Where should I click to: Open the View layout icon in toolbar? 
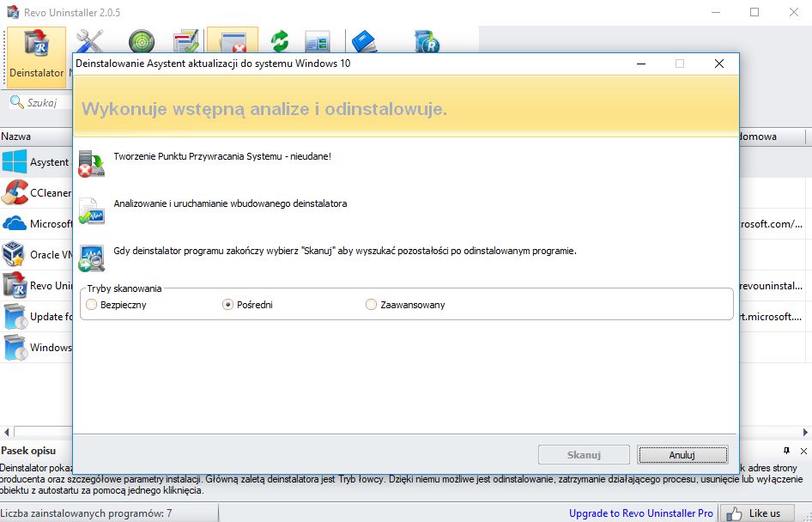[318, 41]
